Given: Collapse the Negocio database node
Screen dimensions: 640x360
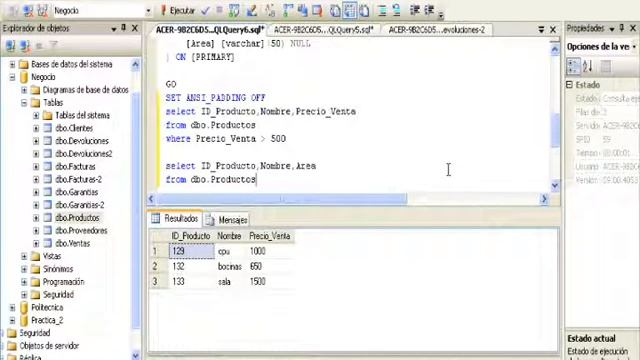Looking at the screenshot, I should point(12,77).
